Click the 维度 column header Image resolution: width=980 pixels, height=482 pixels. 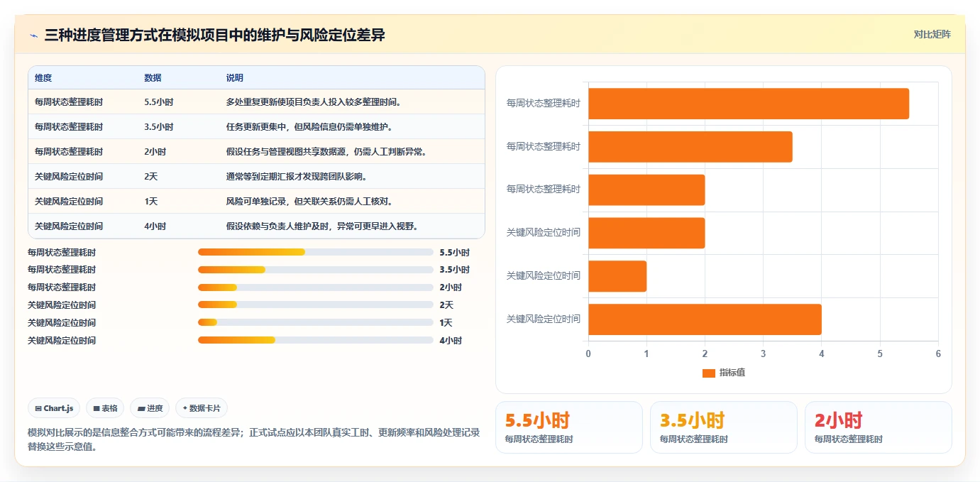tap(43, 78)
